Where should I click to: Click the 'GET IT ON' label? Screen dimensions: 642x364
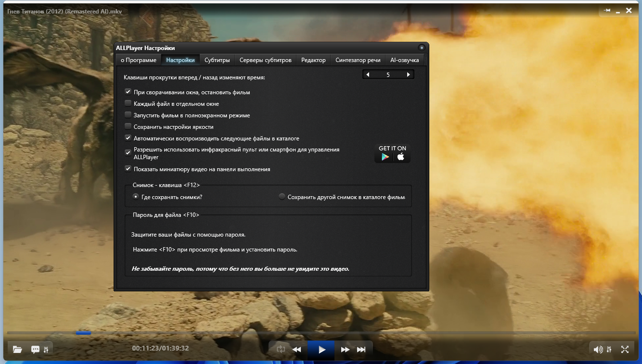[x=392, y=148]
